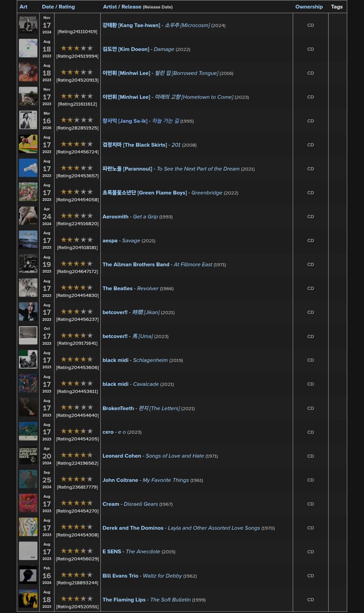Click the Waltz for Debby cover
Viewport: 364px width, 613px height.
click(28, 575)
